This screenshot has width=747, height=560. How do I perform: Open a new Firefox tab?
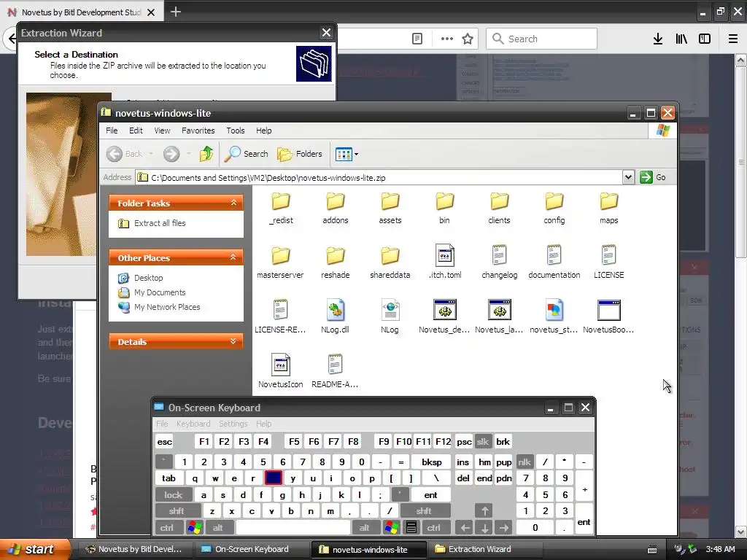click(x=176, y=12)
